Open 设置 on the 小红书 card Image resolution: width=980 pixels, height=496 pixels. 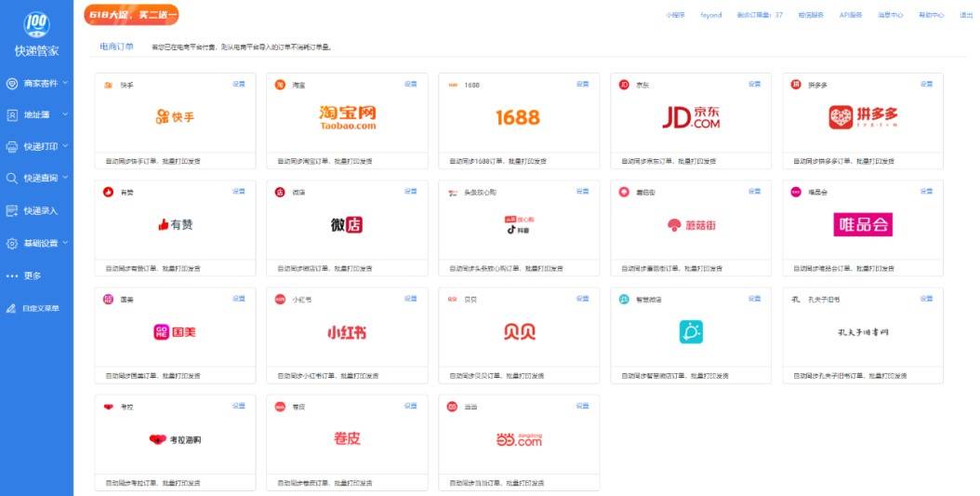pyautogui.click(x=411, y=299)
